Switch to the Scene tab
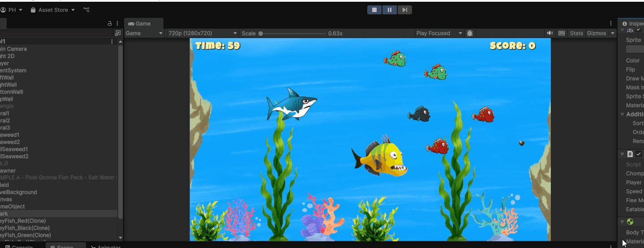This screenshot has width=644, height=248. [65, 246]
